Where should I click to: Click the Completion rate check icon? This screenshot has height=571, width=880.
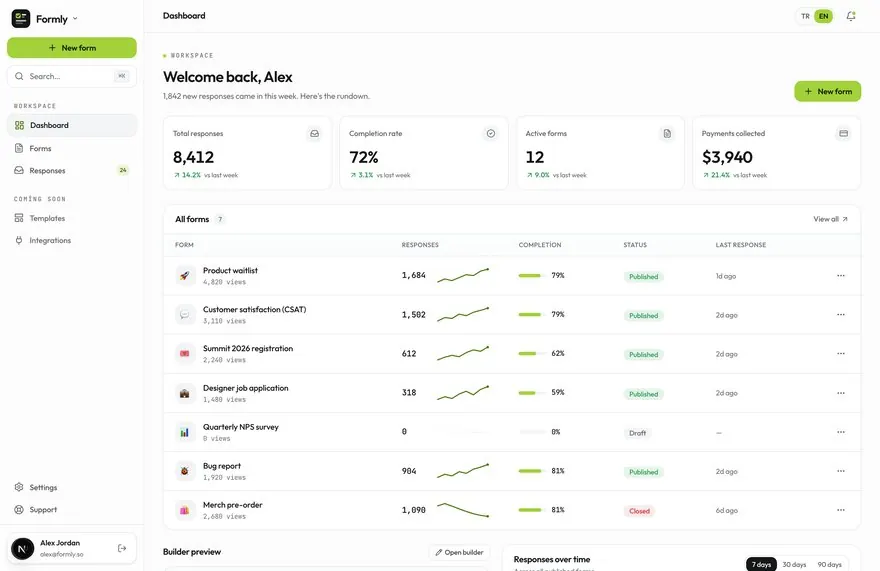(x=491, y=134)
